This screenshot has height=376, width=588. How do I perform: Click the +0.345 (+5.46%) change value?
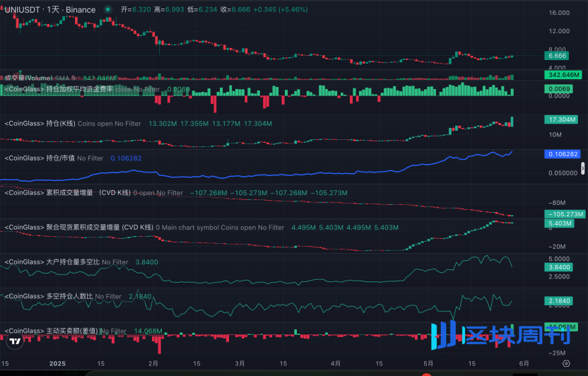coord(281,9)
